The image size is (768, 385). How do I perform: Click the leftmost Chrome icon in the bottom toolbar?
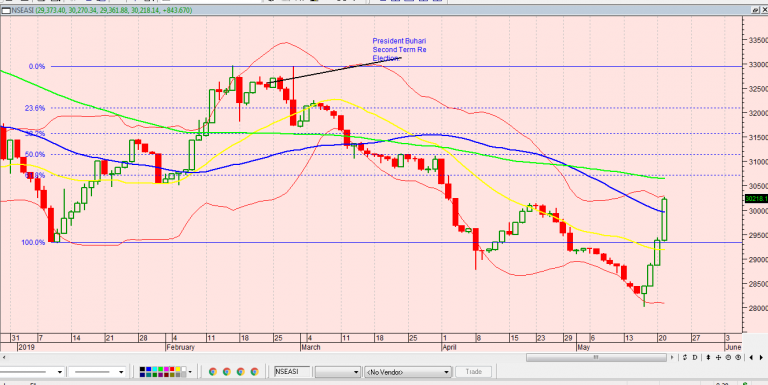coord(213,372)
